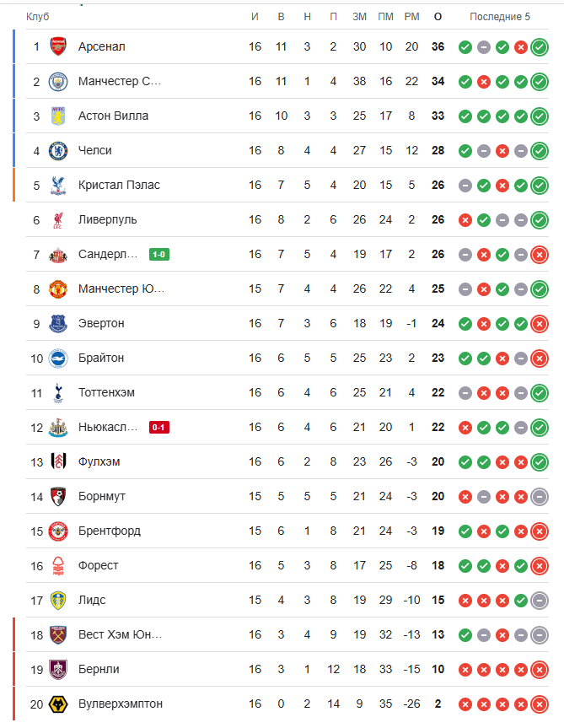The image size is (564, 728).
Task: Click Newcastle's red 0-1 live score badge
Action: 159,427
